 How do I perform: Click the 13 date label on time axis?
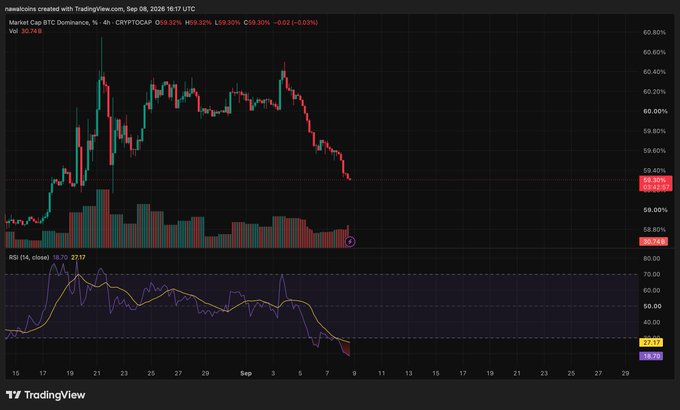(409, 374)
